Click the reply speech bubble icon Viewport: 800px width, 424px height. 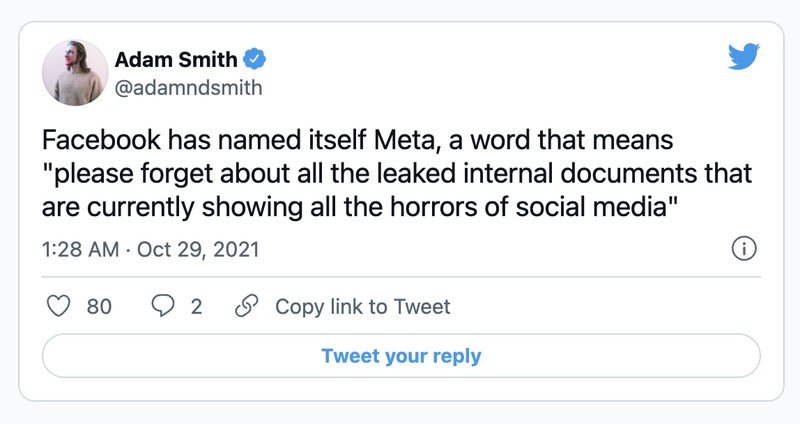point(162,307)
